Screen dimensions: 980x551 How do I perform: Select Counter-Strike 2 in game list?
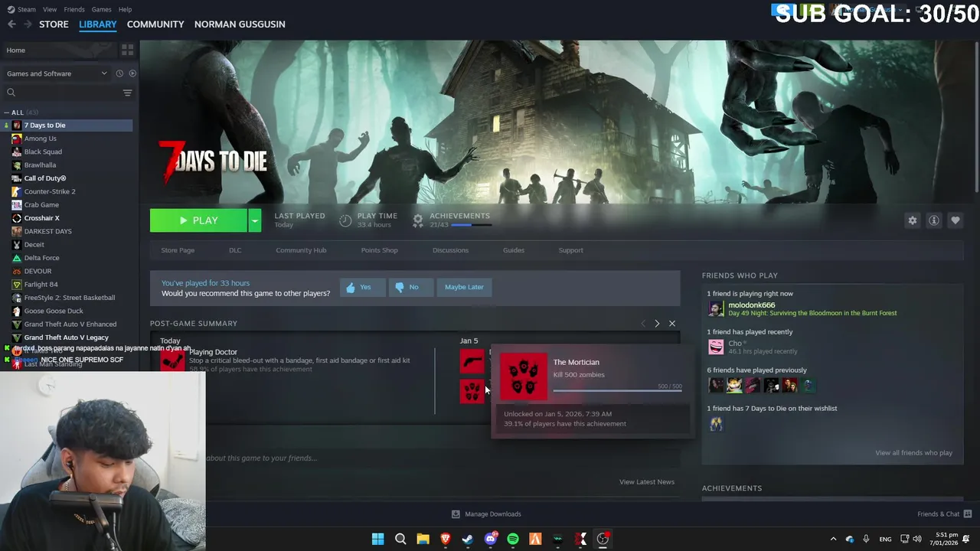(50, 191)
